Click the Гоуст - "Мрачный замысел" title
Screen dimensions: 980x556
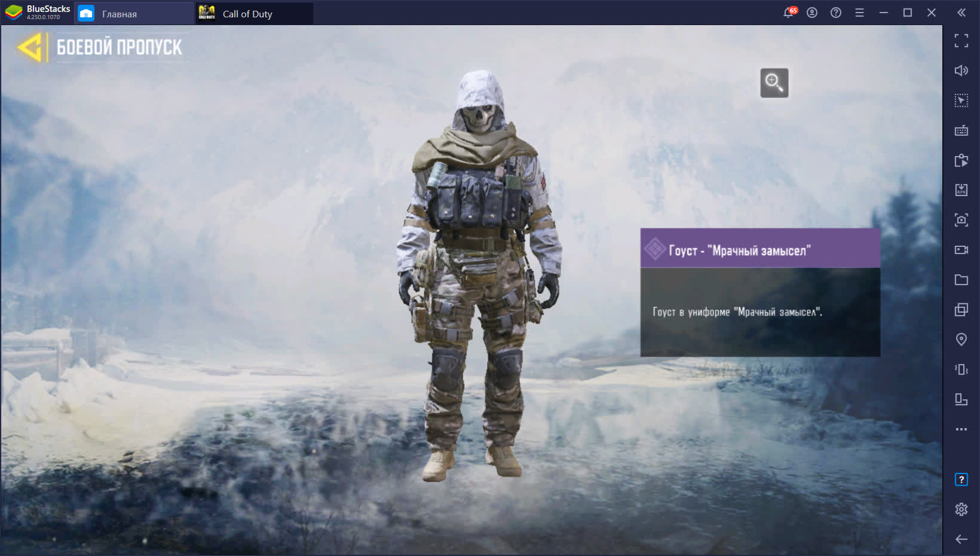[740, 250]
